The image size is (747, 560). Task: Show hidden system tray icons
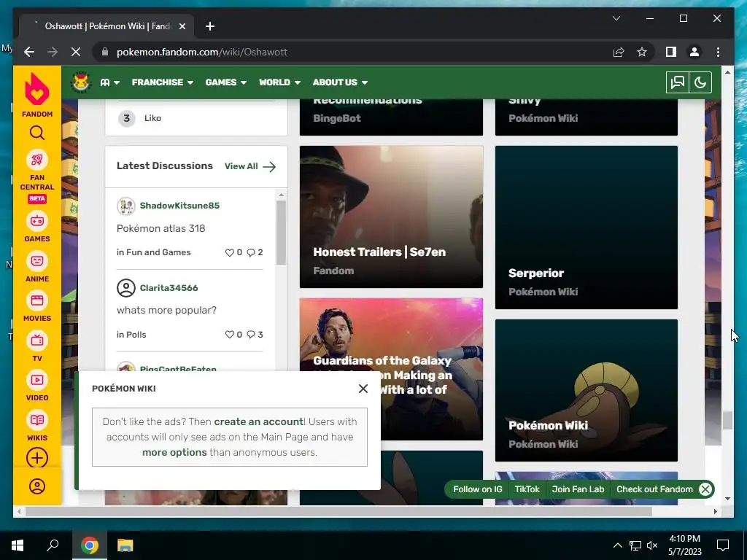pos(617,545)
